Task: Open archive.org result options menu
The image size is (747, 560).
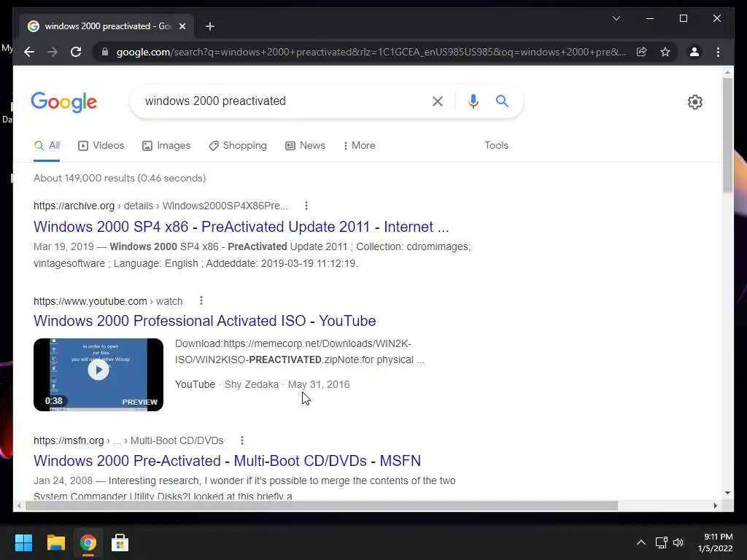Action: [306, 206]
